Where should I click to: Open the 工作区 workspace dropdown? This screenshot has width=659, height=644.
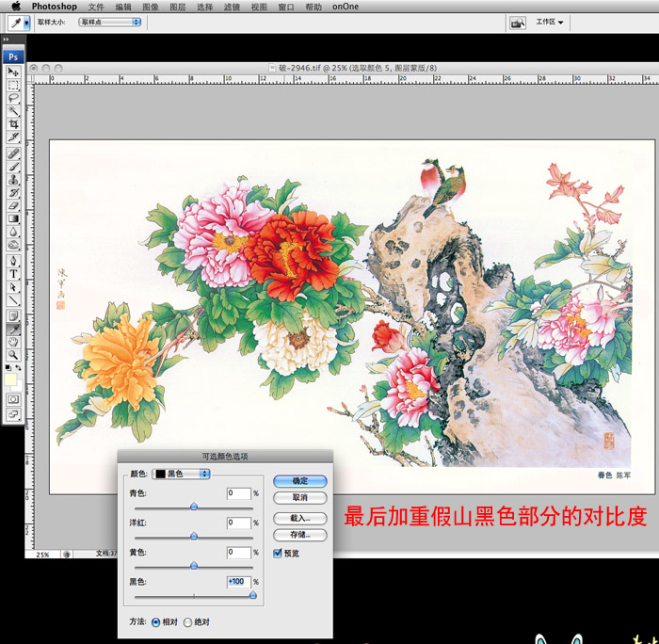pyautogui.click(x=549, y=22)
